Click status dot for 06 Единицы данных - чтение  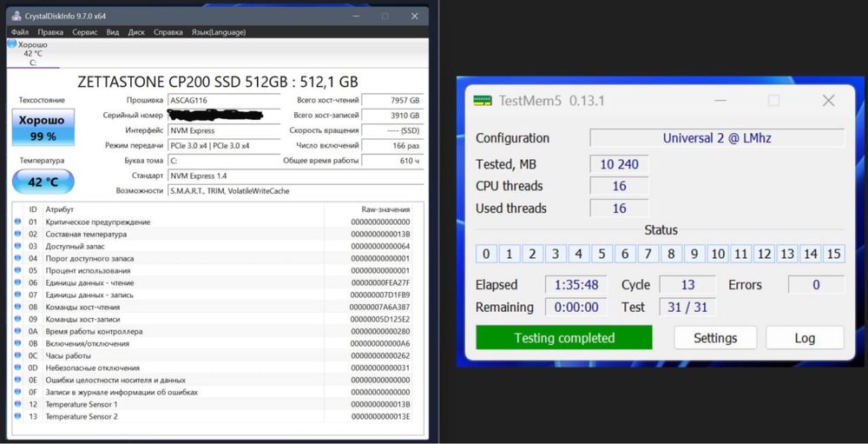click(x=17, y=282)
